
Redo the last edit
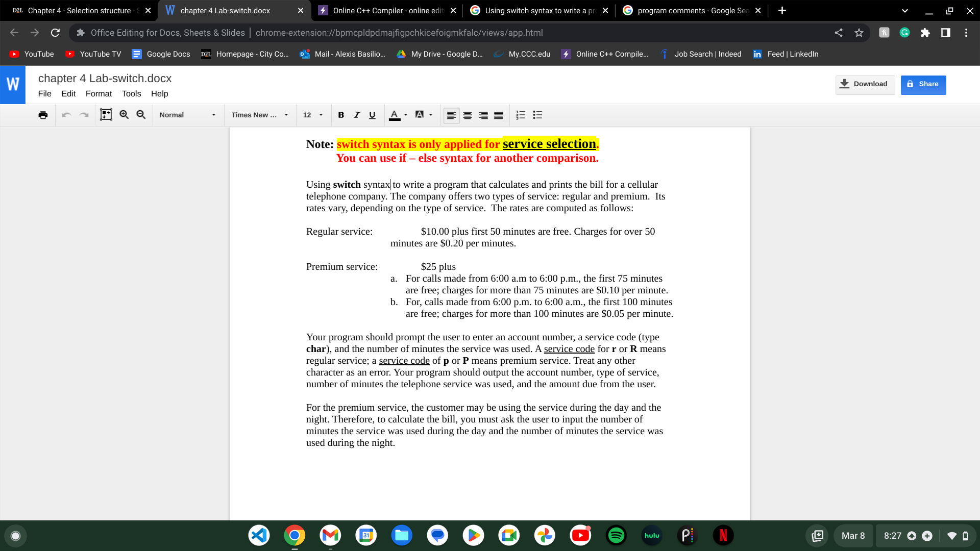coord(84,115)
